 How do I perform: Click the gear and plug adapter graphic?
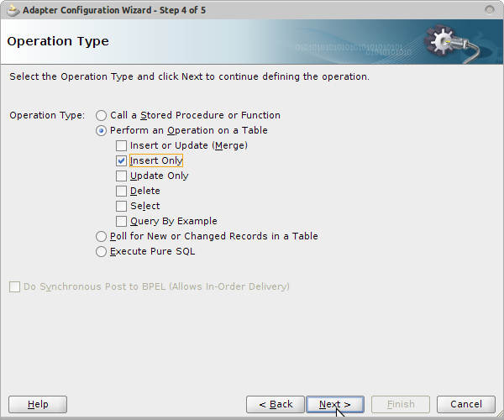(x=452, y=43)
